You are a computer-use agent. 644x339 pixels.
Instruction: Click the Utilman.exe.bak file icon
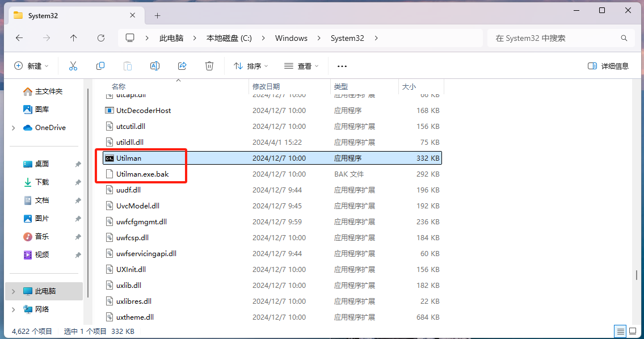(110, 174)
